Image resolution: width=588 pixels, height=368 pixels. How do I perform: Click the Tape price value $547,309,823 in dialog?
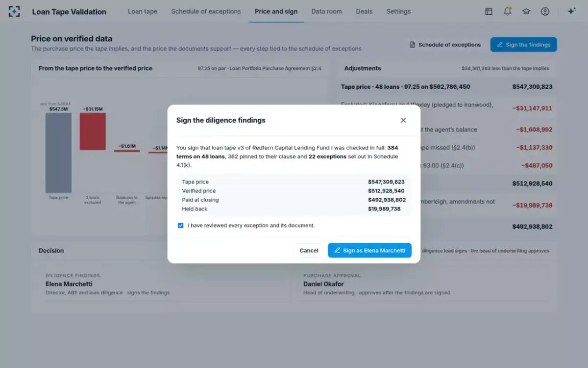point(386,182)
